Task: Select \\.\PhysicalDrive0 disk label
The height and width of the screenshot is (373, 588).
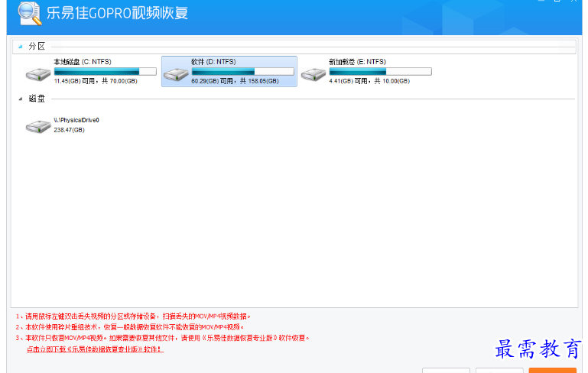Action: 76,120
